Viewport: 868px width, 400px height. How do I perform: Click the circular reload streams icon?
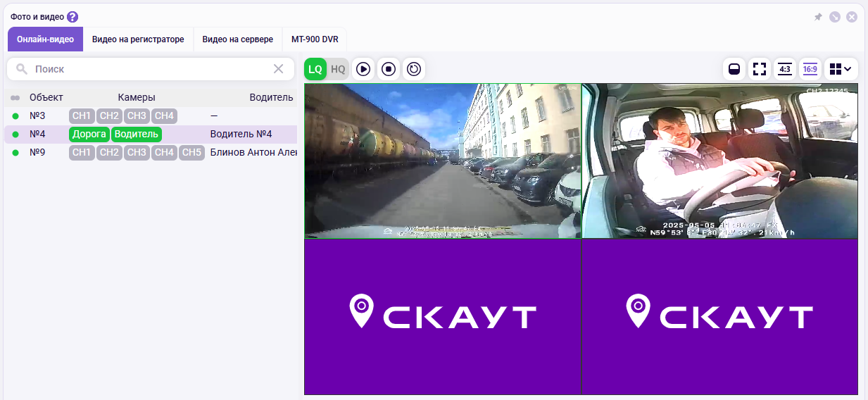[x=414, y=69]
